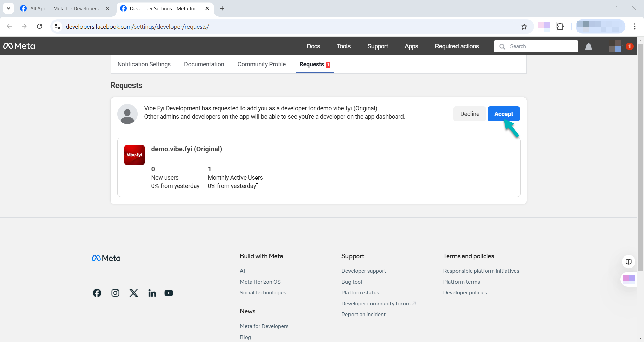Screen dimensions: 644x342
Task: Open a new browser tab with the plus icon
Action: (x=222, y=8)
